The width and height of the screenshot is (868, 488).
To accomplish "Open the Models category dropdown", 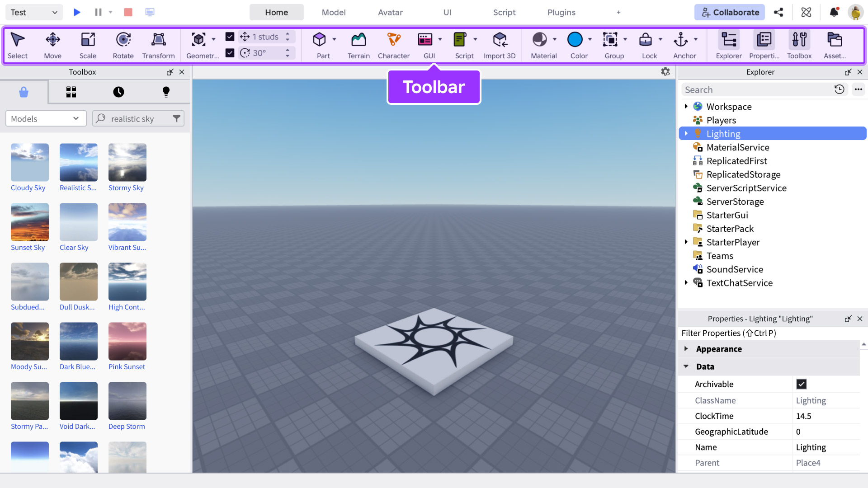I will 46,118.
